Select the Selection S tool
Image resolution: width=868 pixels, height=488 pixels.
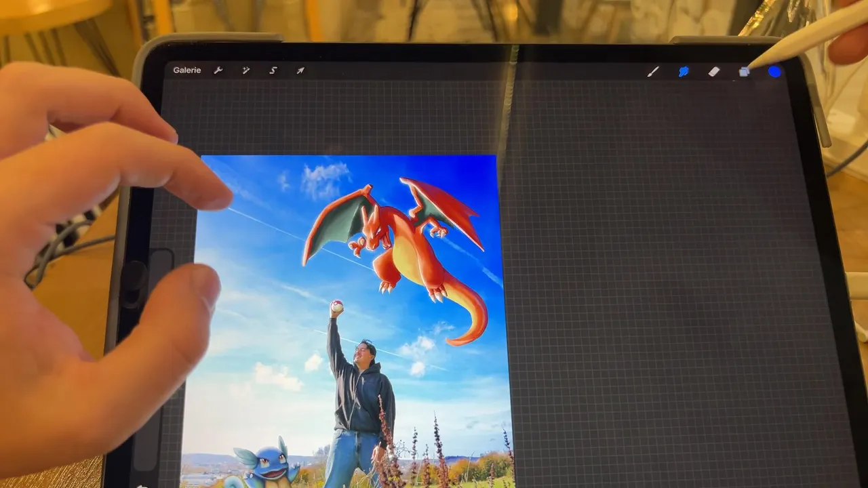(273, 70)
